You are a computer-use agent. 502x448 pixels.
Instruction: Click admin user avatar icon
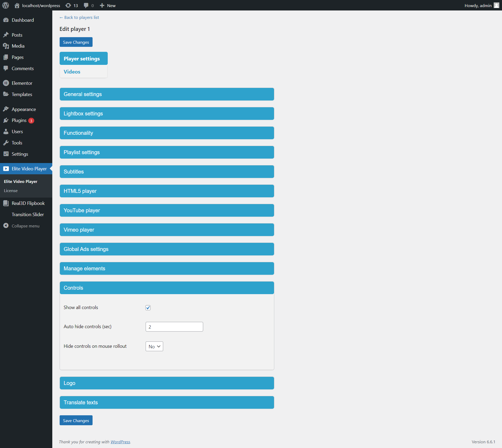click(x=496, y=5)
